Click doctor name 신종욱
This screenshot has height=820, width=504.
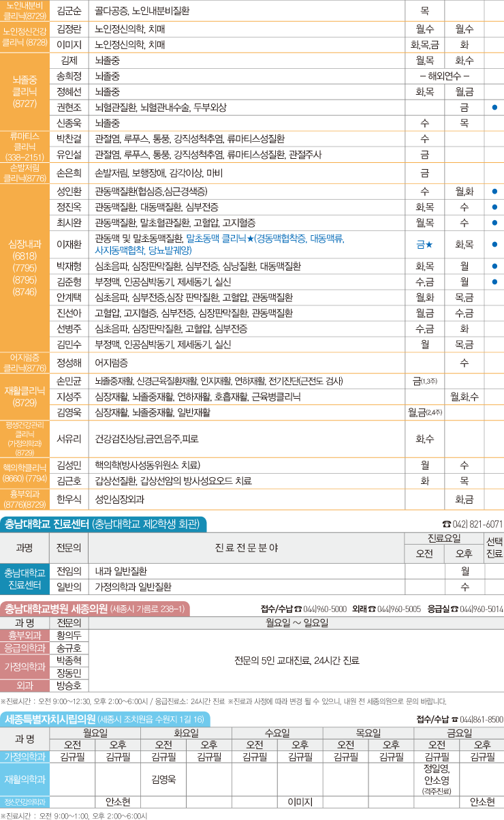69,123
